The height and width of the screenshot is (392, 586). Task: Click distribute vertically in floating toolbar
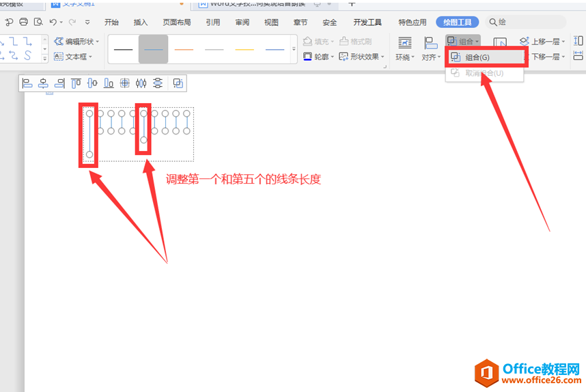click(158, 83)
